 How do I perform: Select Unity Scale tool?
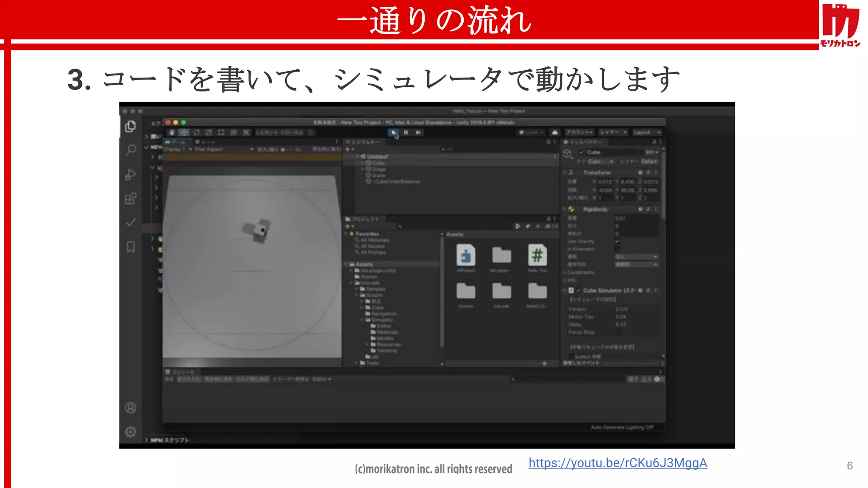click(x=209, y=133)
